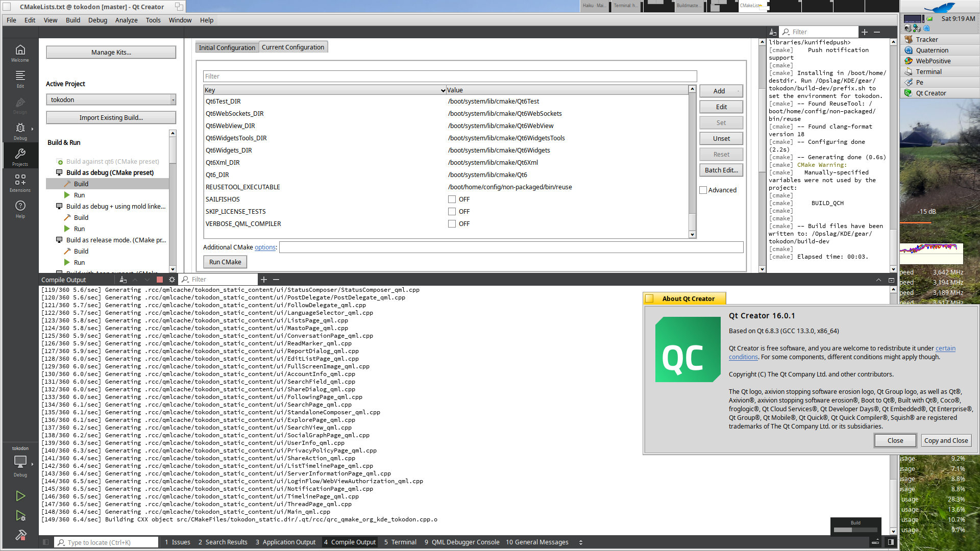The width and height of the screenshot is (980, 551).
Task: Start debugging with the bug play icon
Action: pos(20,516)
